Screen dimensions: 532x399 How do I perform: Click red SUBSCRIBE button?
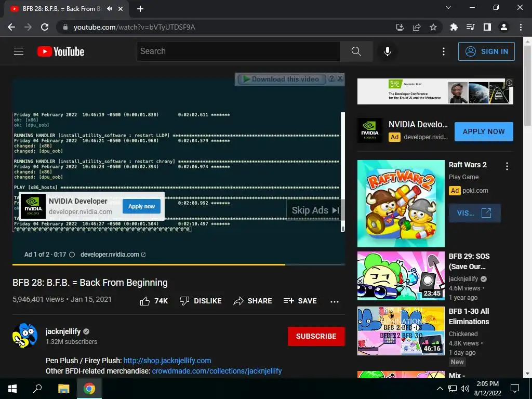(316, 336)
